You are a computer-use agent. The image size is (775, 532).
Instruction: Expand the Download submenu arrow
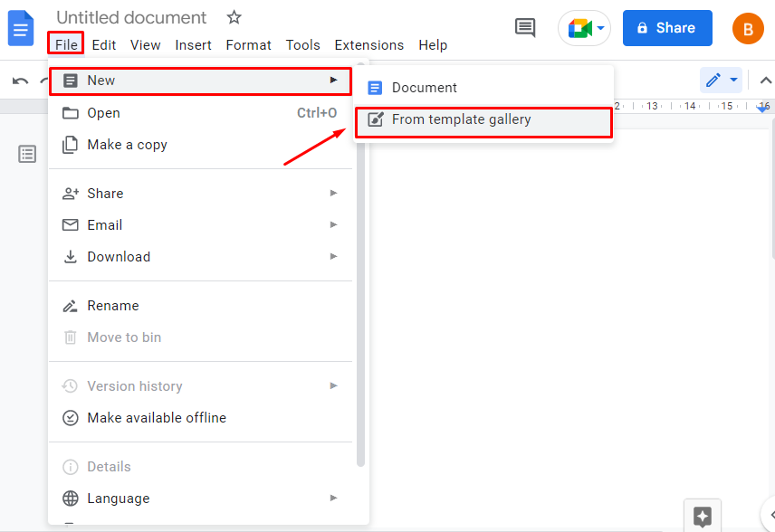click(x=333, y=256)
